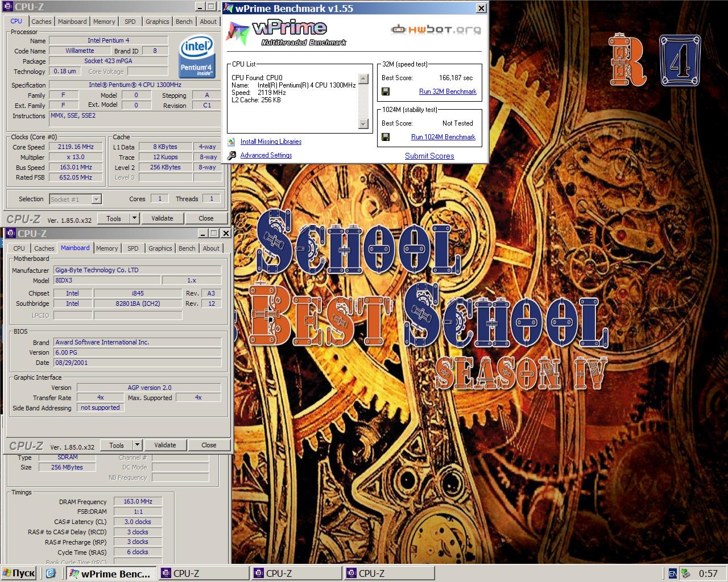Open the Tools dropdown arrow in the top CPU-Z window
Viewport: 728px width, 582px height.
coord(134,218)
